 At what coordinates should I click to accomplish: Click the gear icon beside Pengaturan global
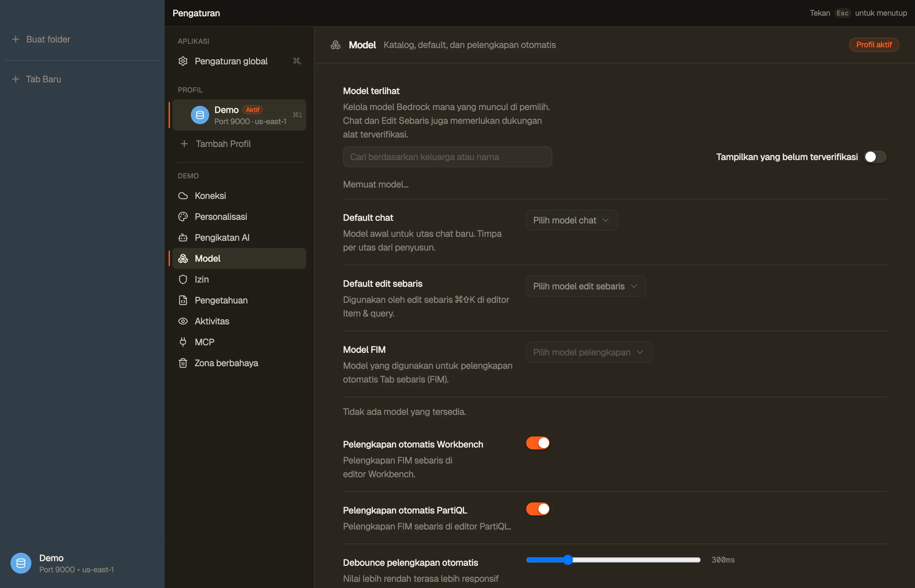click(x=183, y=61)
